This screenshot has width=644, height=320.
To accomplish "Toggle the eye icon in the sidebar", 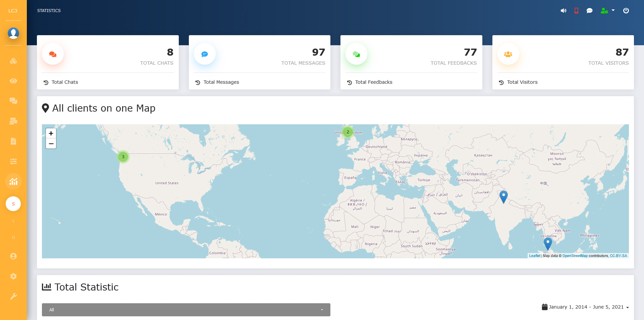I will (x=13, y=81).
